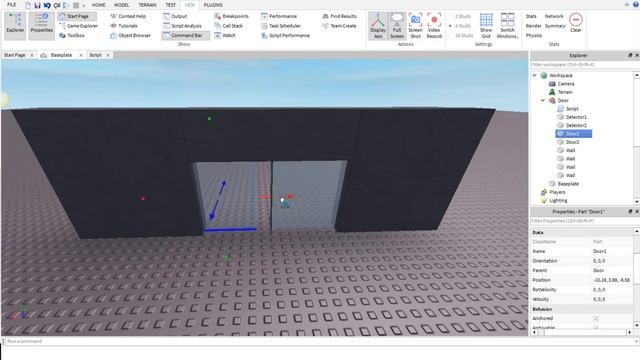
Task: Collapse the Door model tree node
Action: [543, 100]
